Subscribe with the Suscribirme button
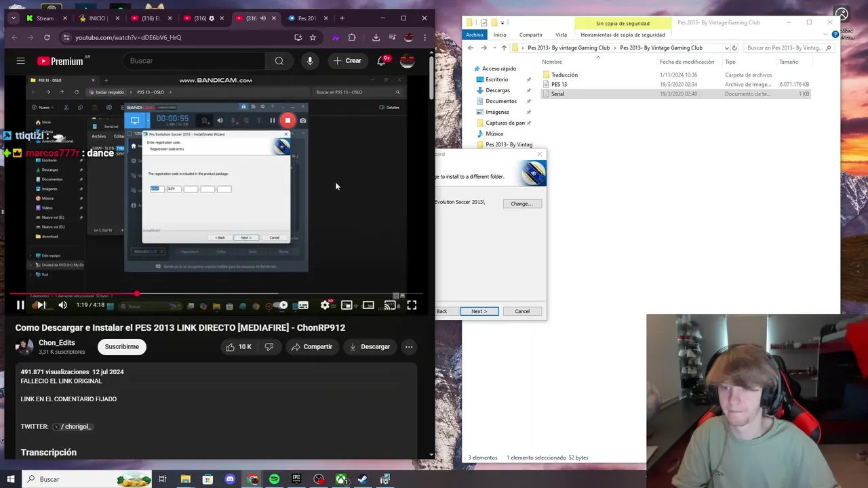868x488 pixels. click(x=122, y=346)
